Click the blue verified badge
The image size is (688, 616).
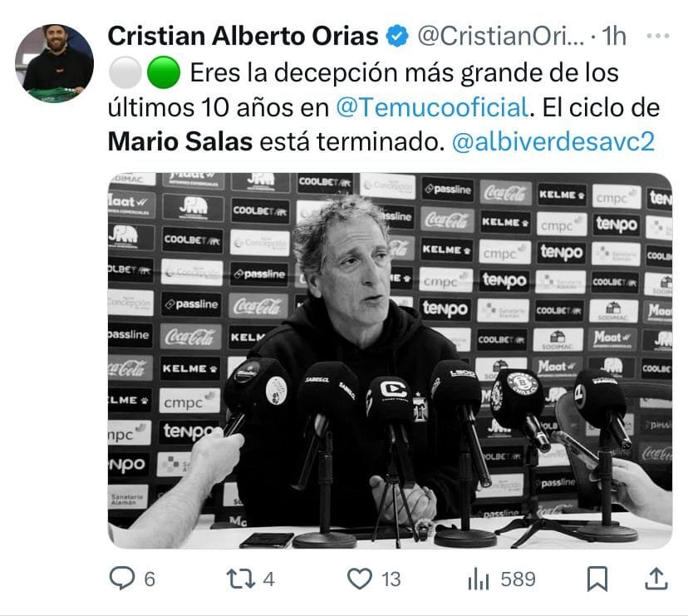pyautogui.click(x=397, y=37)
